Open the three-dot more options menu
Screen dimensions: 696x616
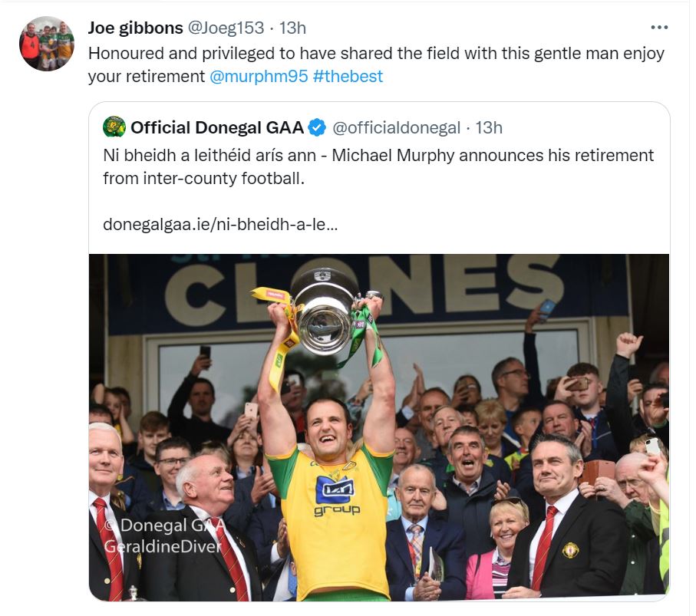[659, 28]
